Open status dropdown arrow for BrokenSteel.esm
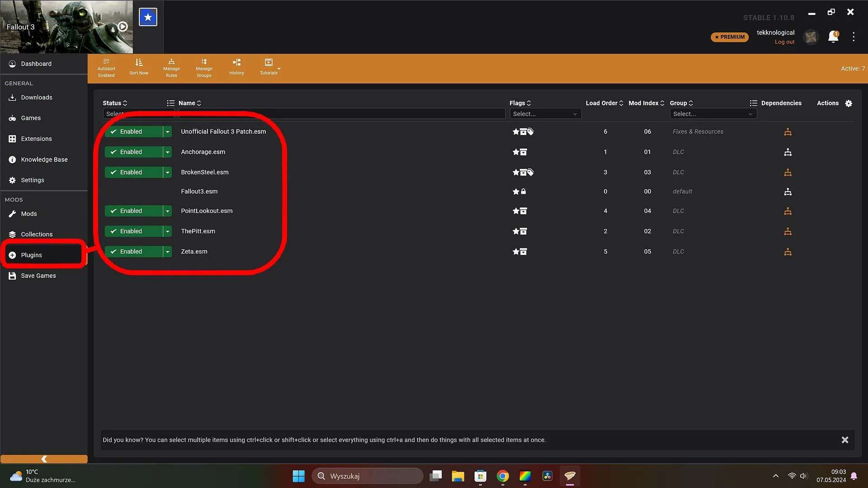 168,172
